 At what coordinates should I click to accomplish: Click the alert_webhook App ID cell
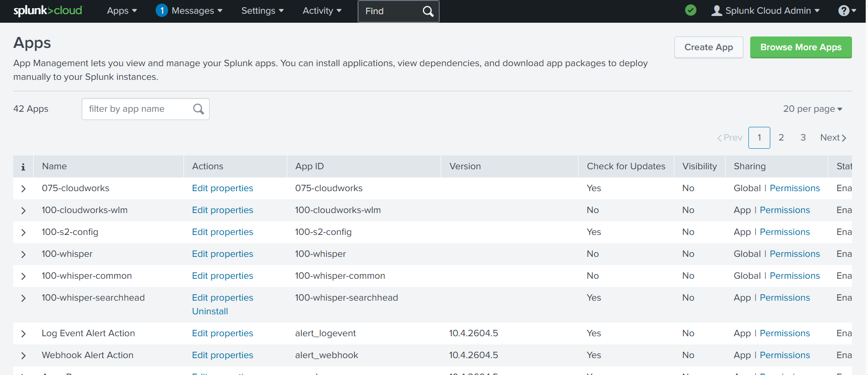(326, 355)
